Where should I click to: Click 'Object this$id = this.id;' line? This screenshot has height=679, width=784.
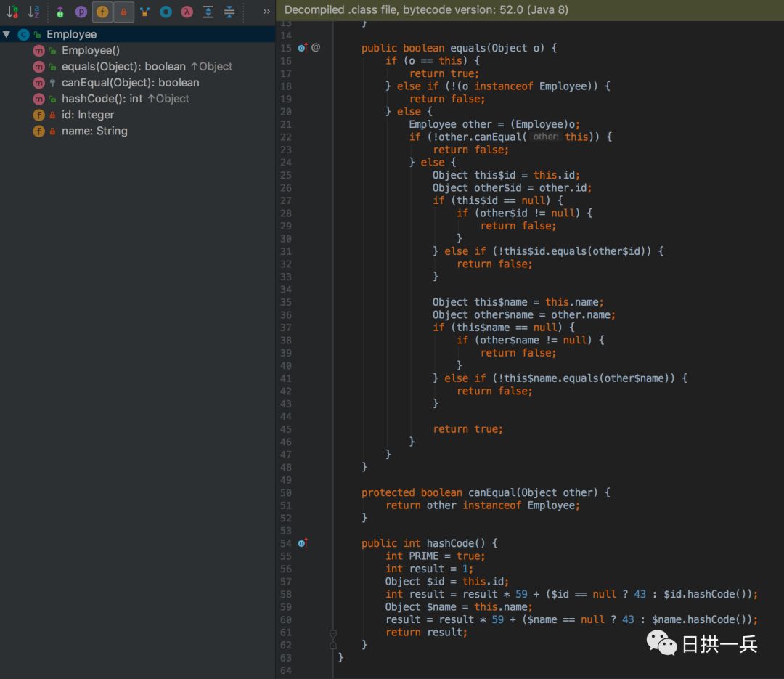click(x=506, y=175)
